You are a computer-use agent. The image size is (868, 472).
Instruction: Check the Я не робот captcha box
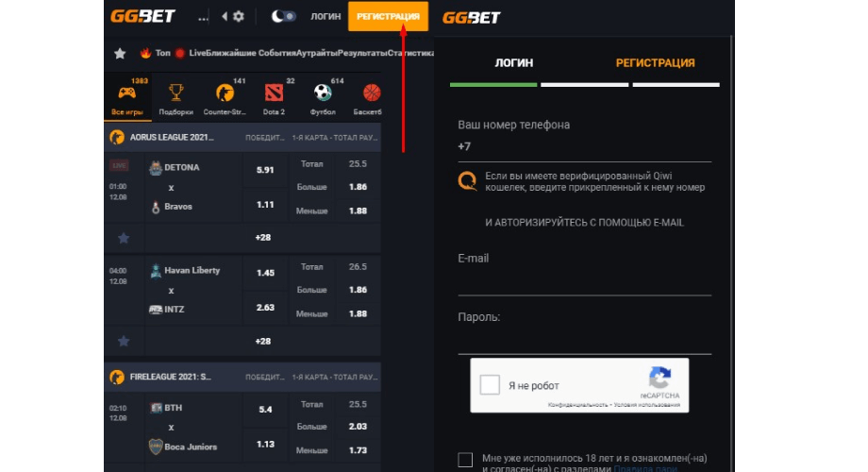490,385
